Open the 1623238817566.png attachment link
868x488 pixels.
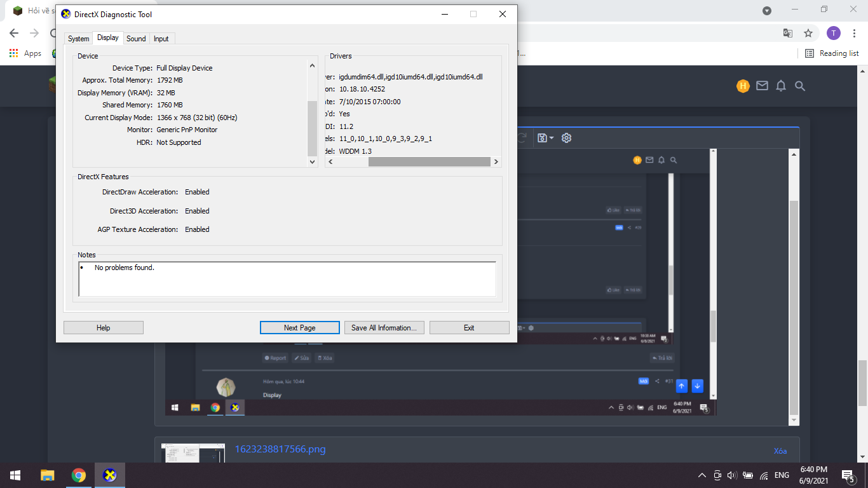coord(280,449)
